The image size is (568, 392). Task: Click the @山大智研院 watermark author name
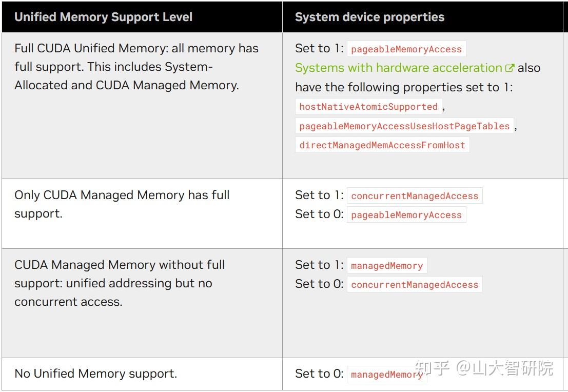click(504, 368)
